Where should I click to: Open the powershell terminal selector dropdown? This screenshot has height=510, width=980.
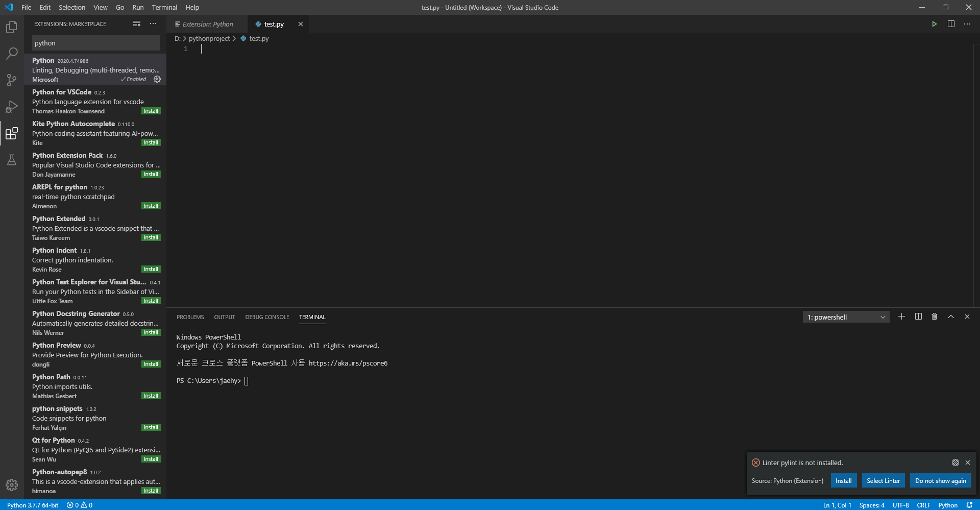click(846, 317)
